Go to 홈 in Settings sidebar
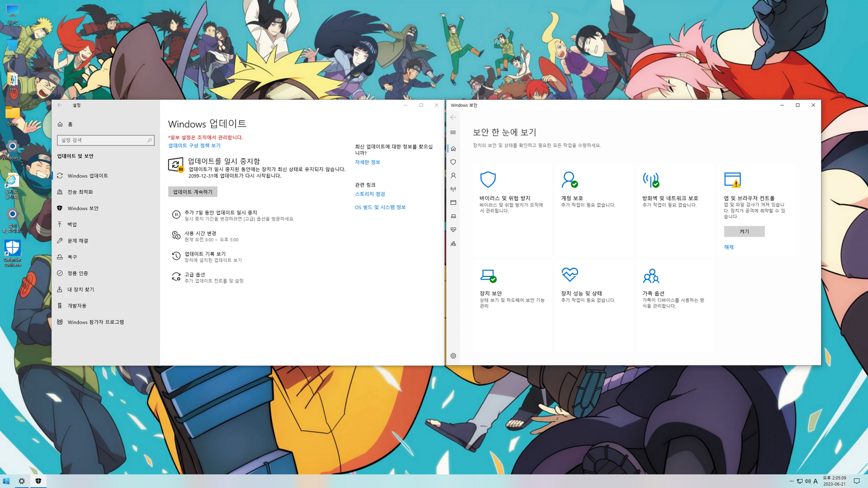 click(x=106, y=124)
